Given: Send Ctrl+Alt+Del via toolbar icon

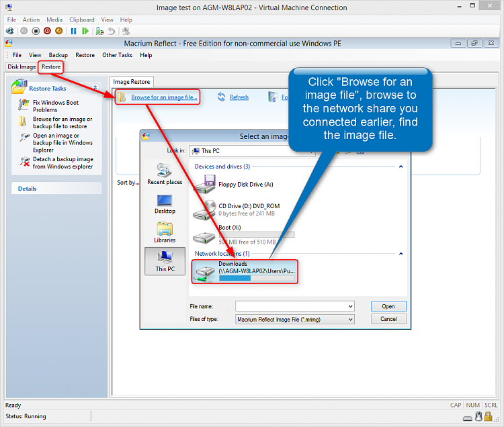Looking at the screenshot, I should point(9,31).
